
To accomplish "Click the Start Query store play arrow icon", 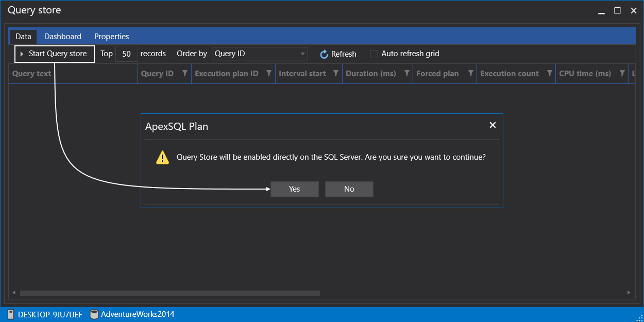I will [22, 54].
